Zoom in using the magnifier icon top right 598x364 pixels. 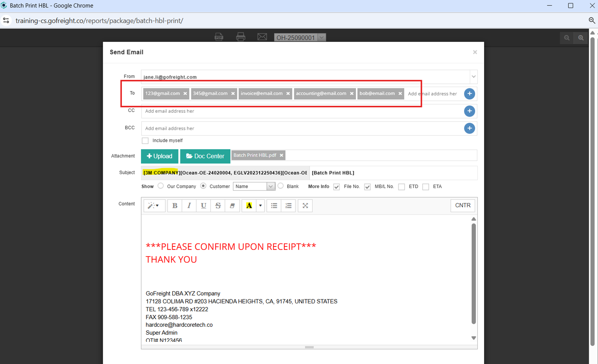point(581,38)
